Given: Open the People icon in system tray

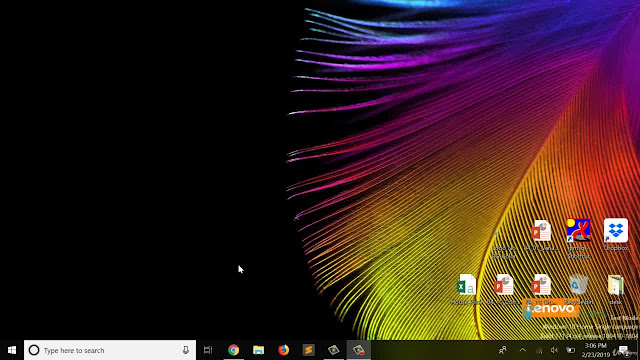Looking at the screenshot, I should 503,350.
